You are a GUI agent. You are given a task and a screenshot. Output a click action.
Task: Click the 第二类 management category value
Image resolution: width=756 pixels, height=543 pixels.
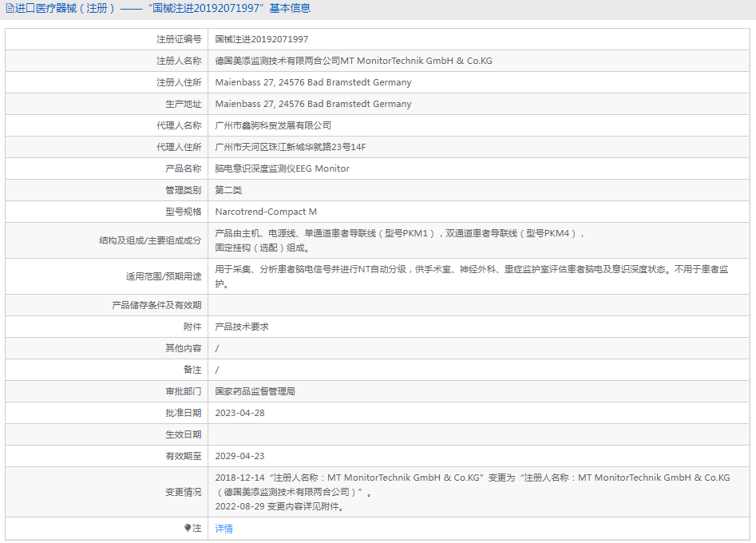pyautogui.click(x=228, y=190)
